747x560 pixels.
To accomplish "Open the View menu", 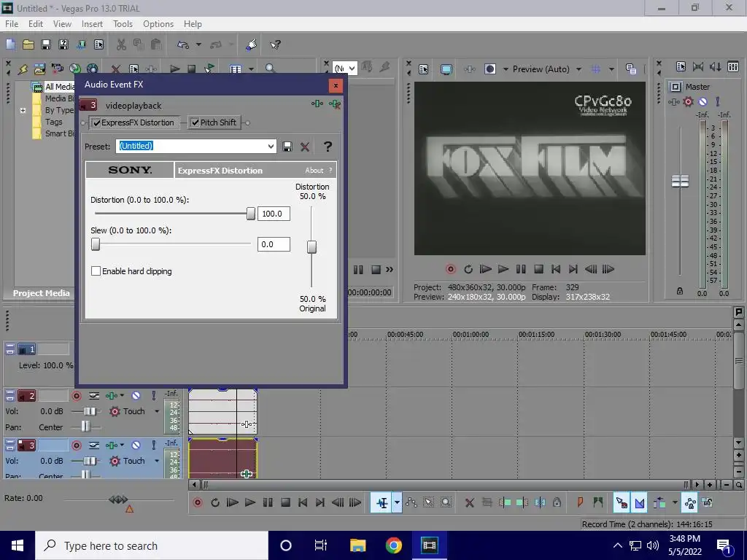I will click(x=62, y=24).
